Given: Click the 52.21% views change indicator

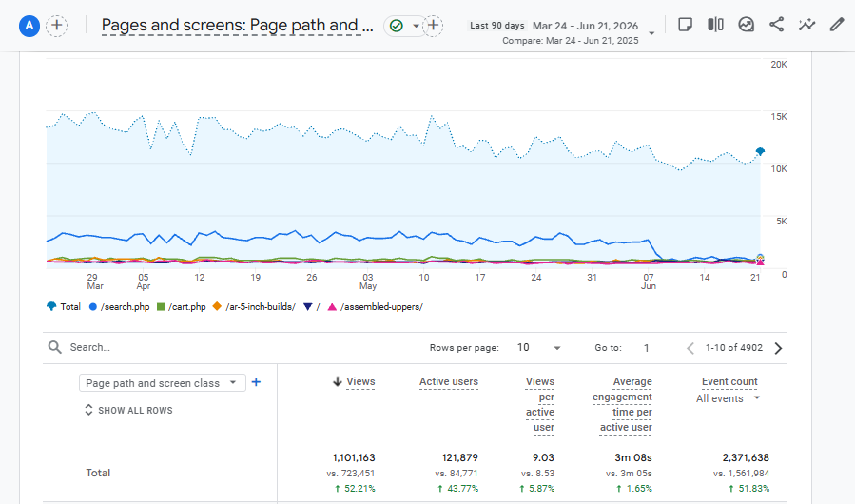Looking at the screenshot, I should point(355,489).
